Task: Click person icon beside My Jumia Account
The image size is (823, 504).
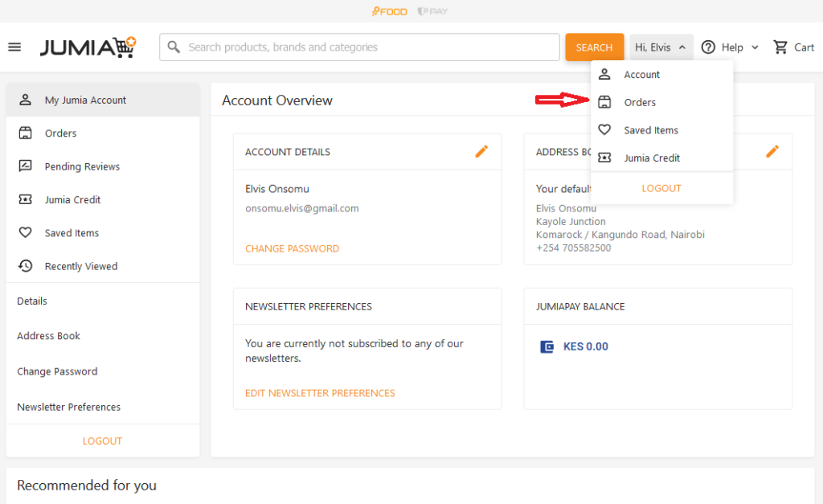Action: tap(25, 100)
